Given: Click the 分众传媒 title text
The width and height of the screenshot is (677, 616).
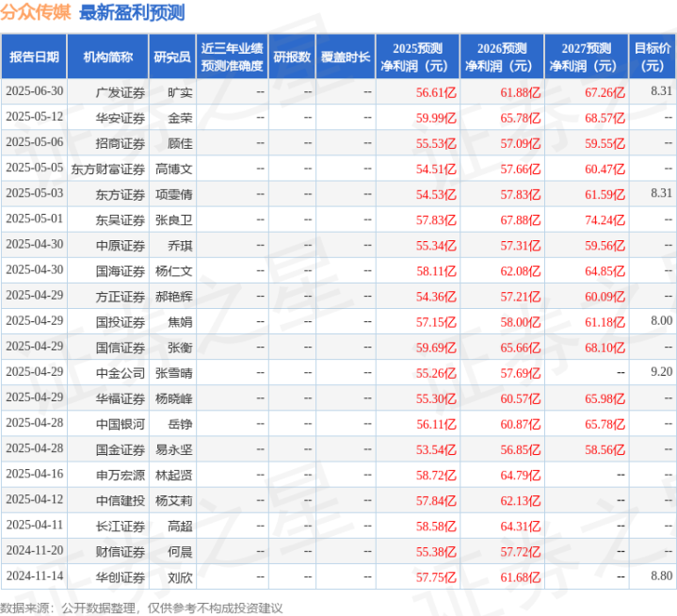Looking at the screenshot, I should 38,13.
